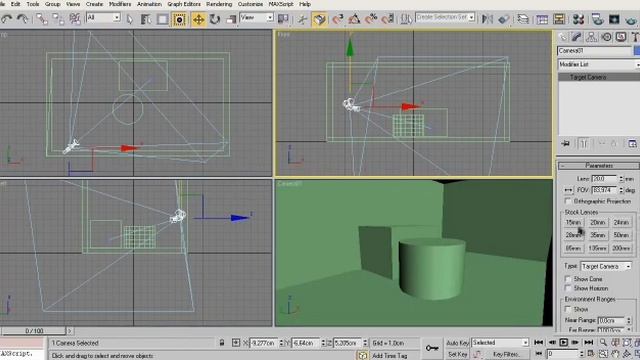The height and width of the screenshot is (360, 640).
Task: Toggle the Percent Snap icon
Action: coord(371,19)
